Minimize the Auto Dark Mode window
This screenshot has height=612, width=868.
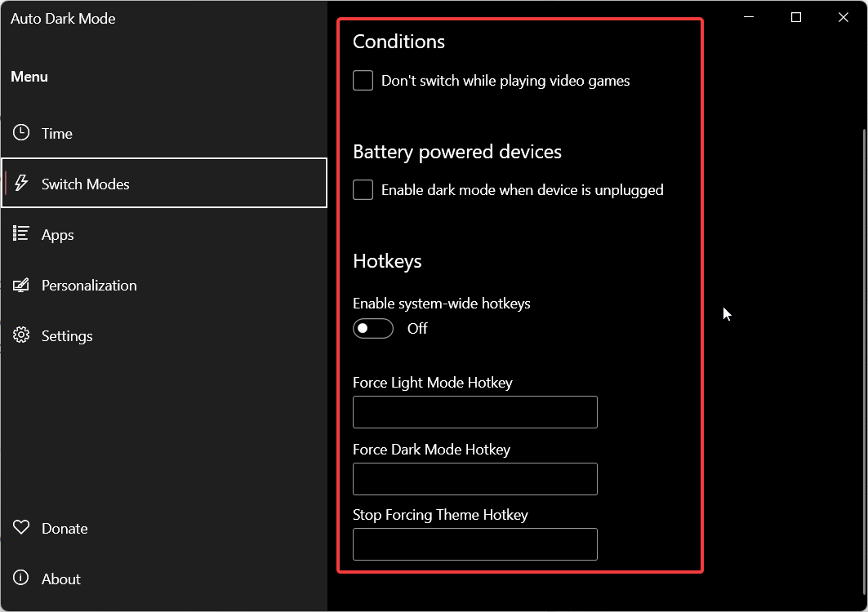[x=749, y=17]
